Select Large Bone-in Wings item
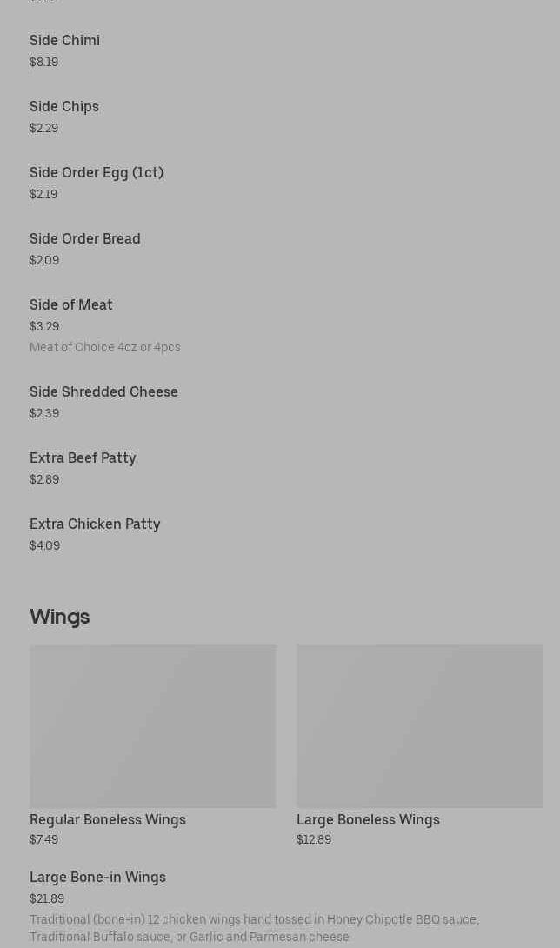The image size is (560, 948). (97, 877)
